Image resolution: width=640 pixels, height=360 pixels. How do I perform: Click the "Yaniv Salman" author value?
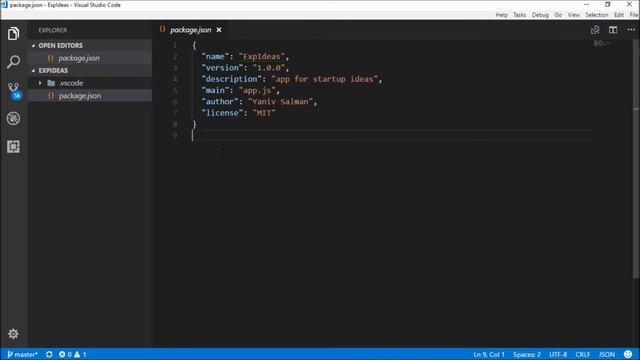280,101
